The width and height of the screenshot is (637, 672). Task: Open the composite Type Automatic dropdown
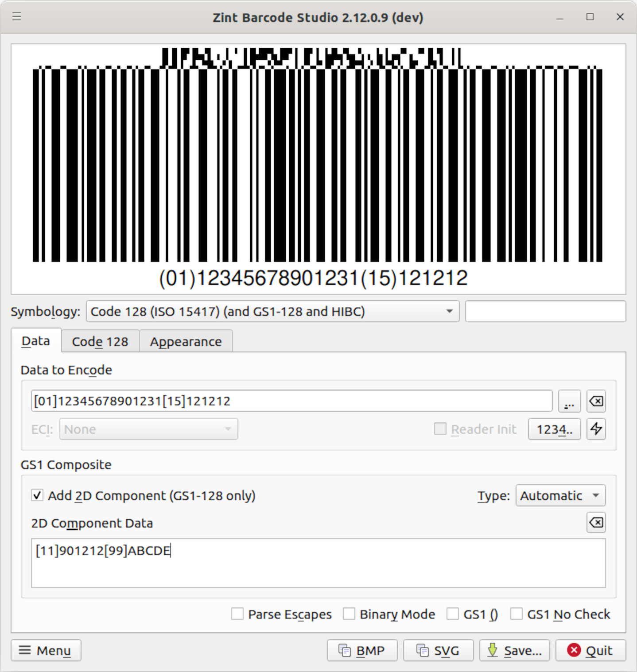560,495
